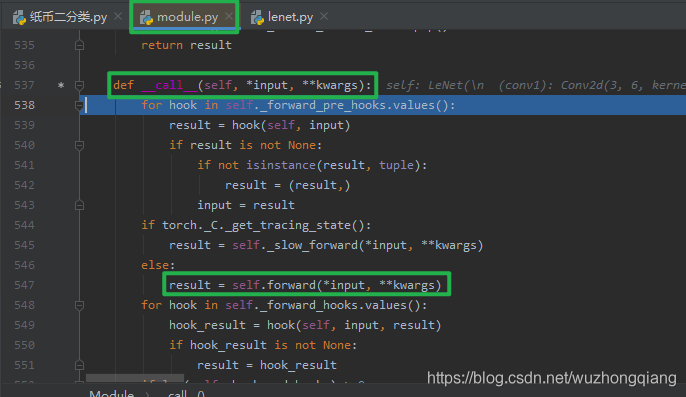Open the lenet.py editor tab

coord(290,17)
